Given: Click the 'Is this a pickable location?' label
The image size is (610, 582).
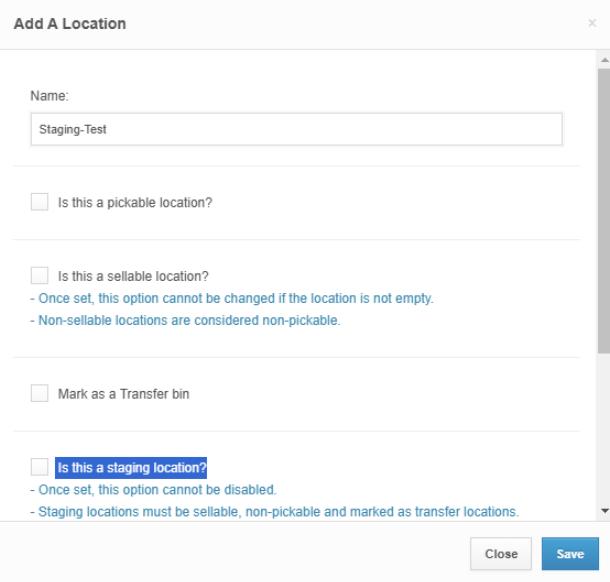Looking at the screenshot, I should [x=135, y=203].
